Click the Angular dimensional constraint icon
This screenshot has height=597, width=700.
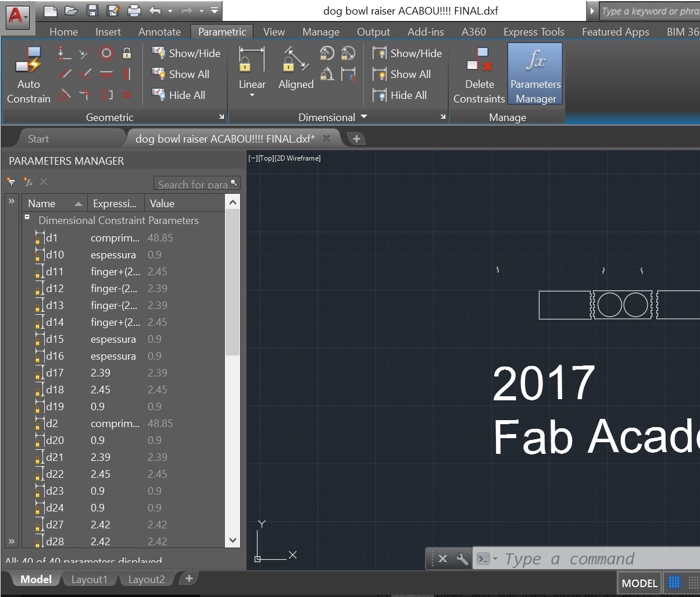point(327,74)
